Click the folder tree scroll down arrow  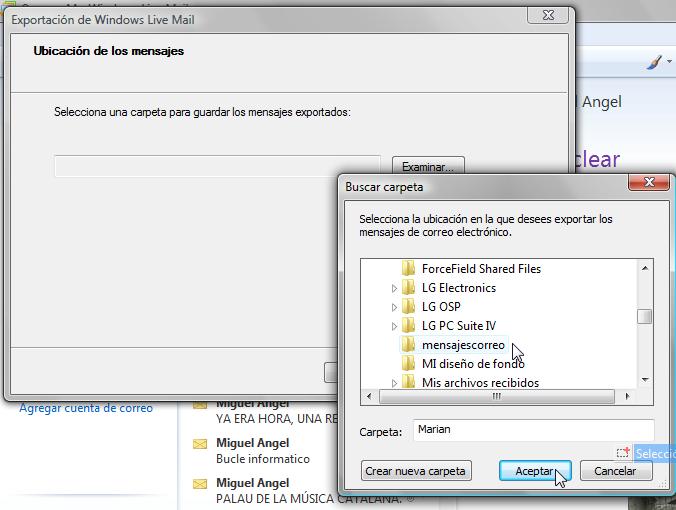click(x=645, y=380)
